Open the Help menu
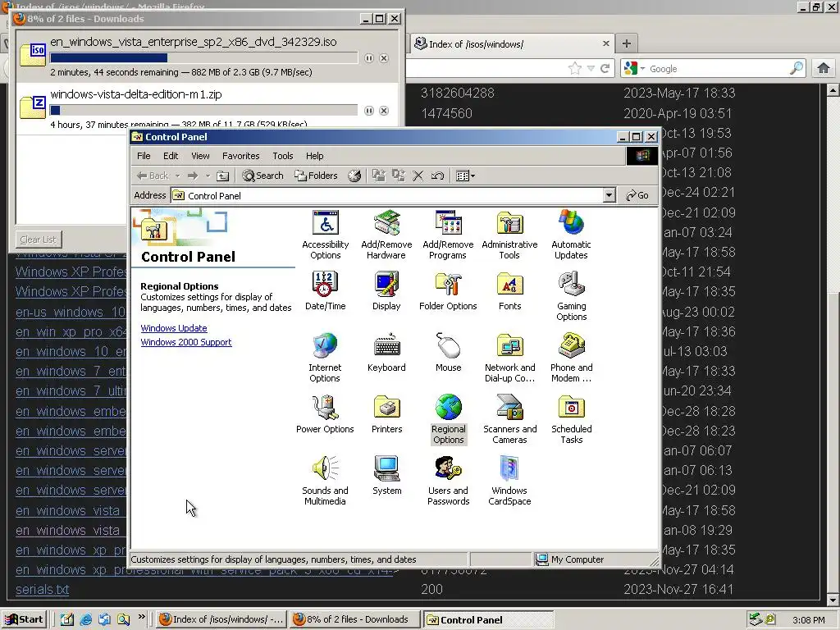This screenshot has height=630, width=840. 314,156
